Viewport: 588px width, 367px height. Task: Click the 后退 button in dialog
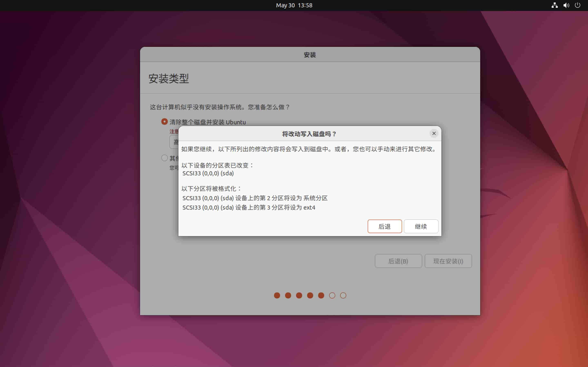point(384,226)
